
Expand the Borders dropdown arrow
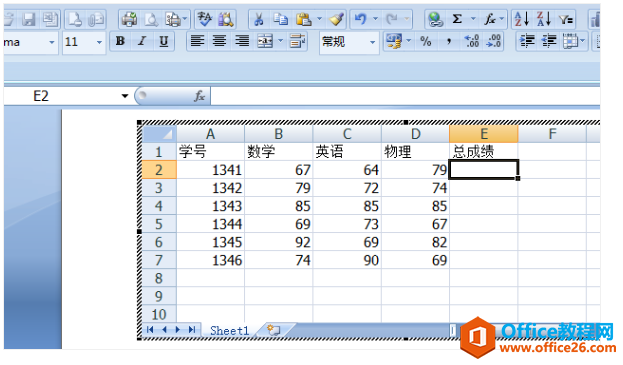click(582, 41)
